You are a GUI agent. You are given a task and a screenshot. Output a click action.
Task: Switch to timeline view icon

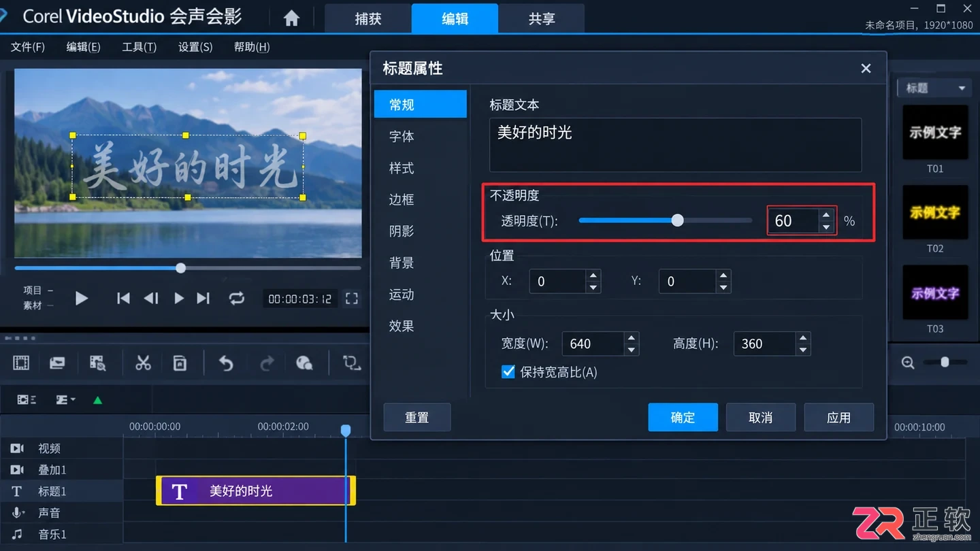click(x=57, y=363)
